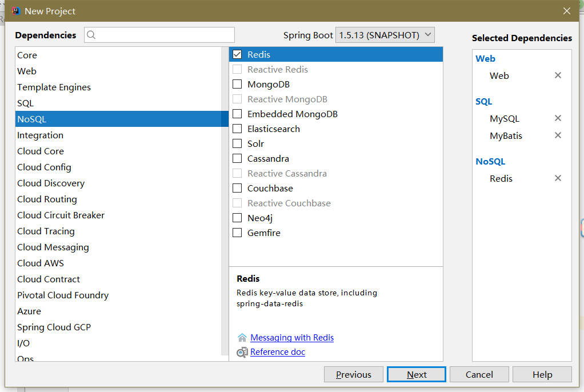Tick the Elasticsearch checkbox

coord(237,129)
